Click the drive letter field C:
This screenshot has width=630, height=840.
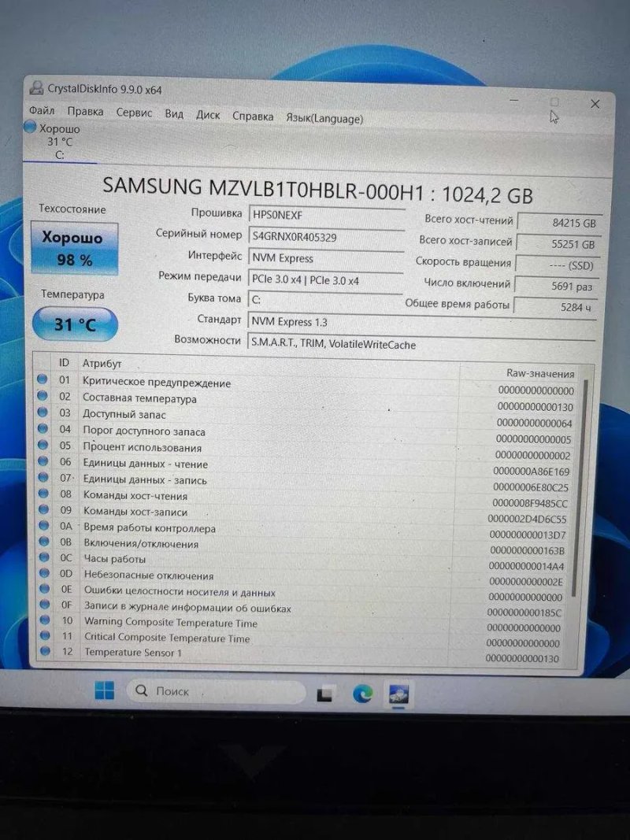point(324,300)
